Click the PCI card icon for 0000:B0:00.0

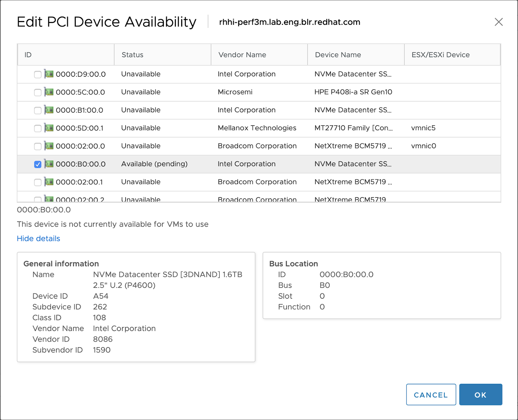point(49,164)
